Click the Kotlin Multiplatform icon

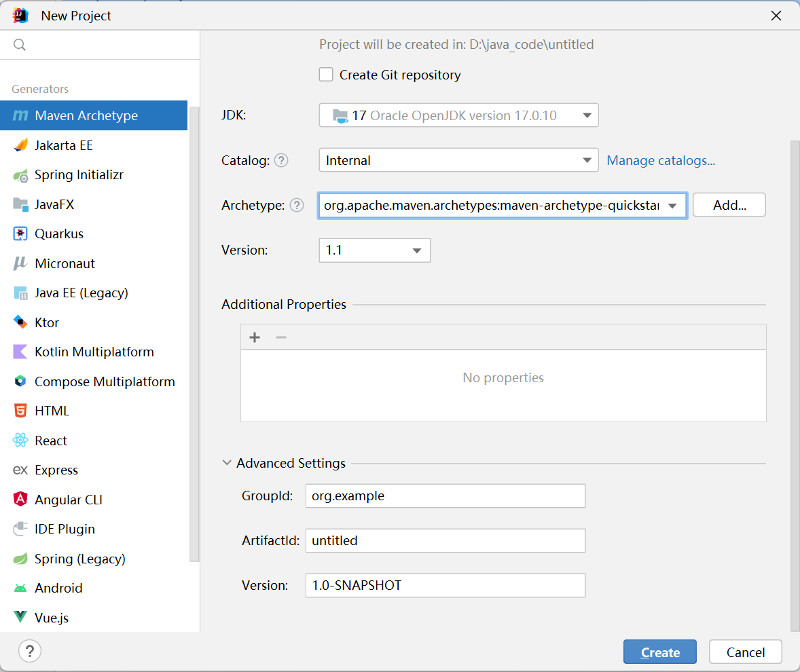[20, 352]
